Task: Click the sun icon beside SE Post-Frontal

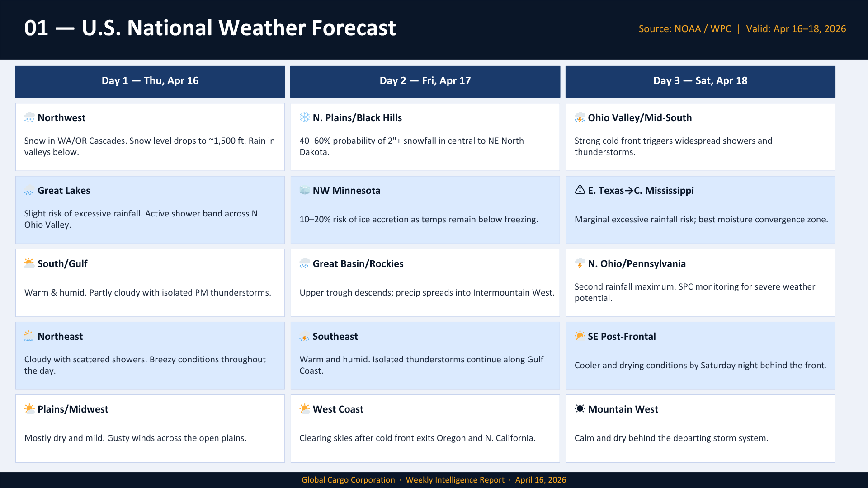Action: click(580, 336)
